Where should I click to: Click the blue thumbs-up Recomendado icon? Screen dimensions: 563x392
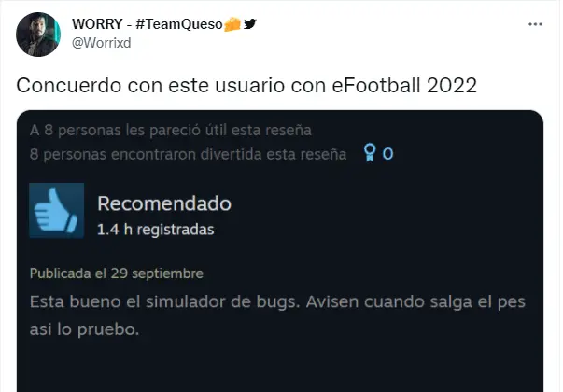[x=56, y=210]
